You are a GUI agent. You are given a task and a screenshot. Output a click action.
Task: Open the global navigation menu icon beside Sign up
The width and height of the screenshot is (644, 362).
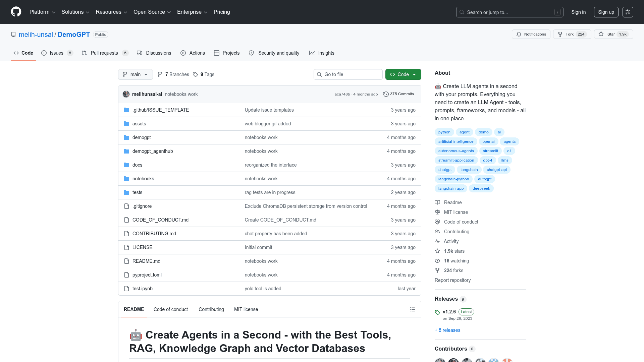628,12
